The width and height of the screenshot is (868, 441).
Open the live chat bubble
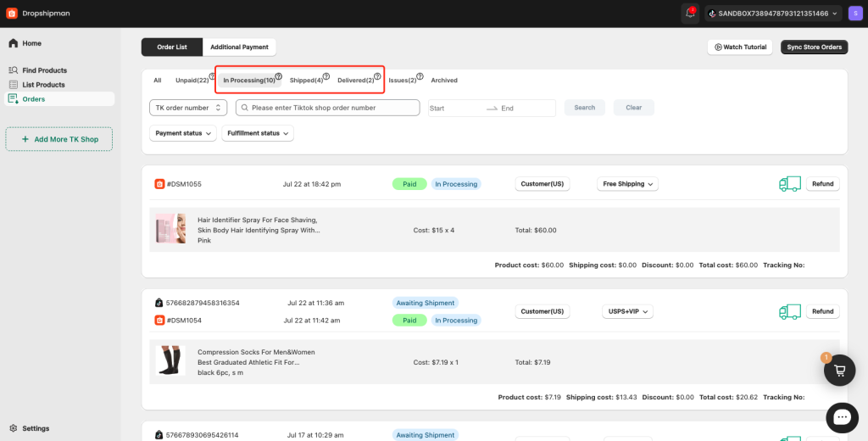pyautogui.click(x=842, y=418)
